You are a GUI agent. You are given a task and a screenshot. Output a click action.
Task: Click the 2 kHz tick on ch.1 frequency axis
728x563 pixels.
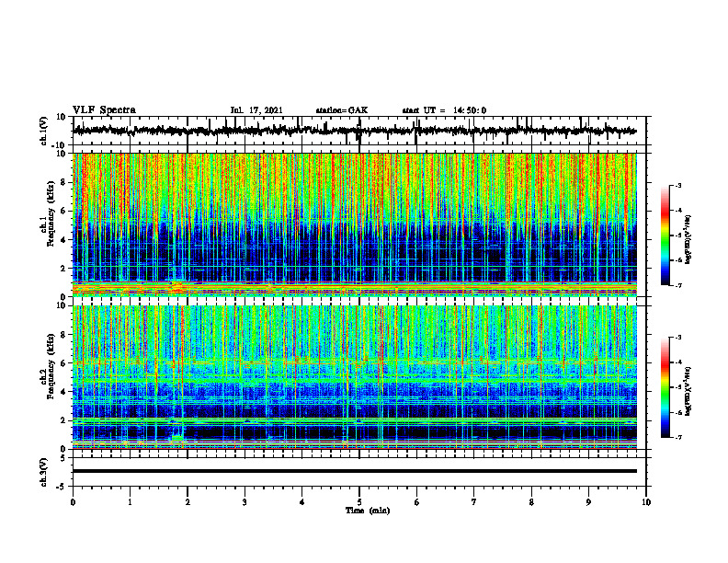[x=63, y=269]
